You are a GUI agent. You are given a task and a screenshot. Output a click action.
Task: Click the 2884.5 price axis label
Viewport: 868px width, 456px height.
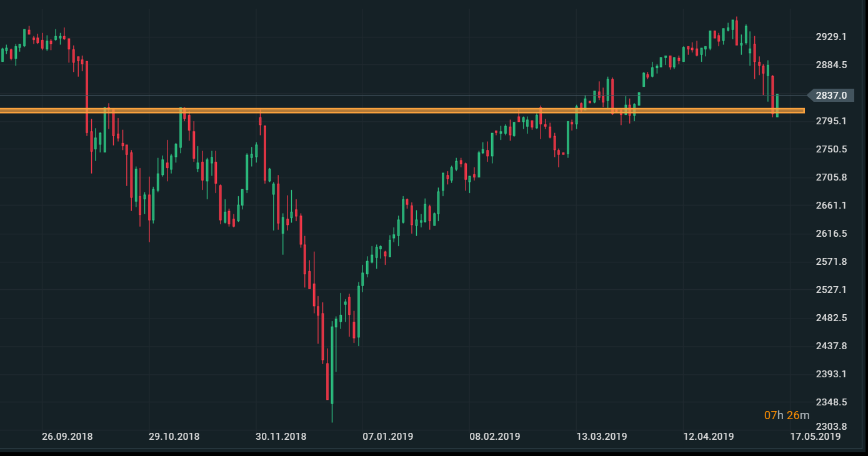point(831,65)
